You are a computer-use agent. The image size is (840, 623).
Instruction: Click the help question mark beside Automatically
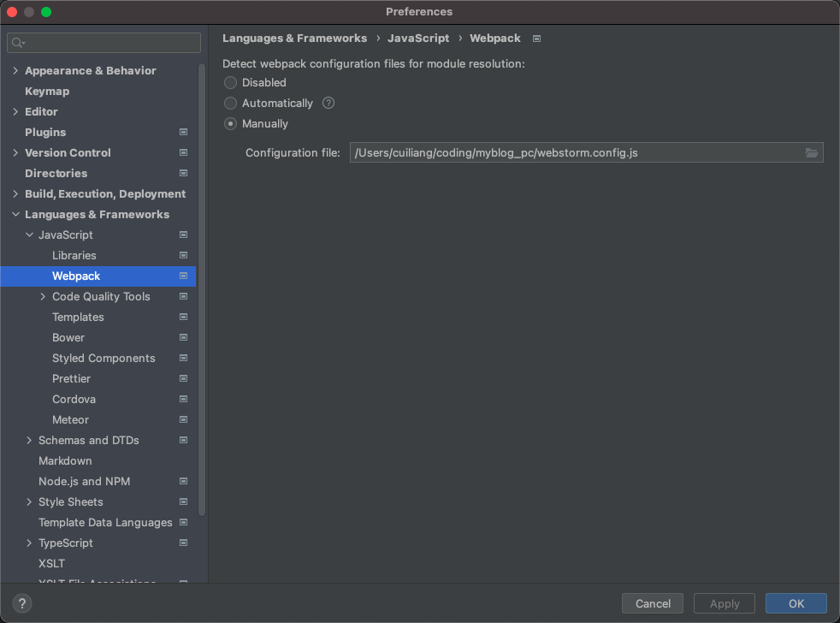[x=328, y=103]
